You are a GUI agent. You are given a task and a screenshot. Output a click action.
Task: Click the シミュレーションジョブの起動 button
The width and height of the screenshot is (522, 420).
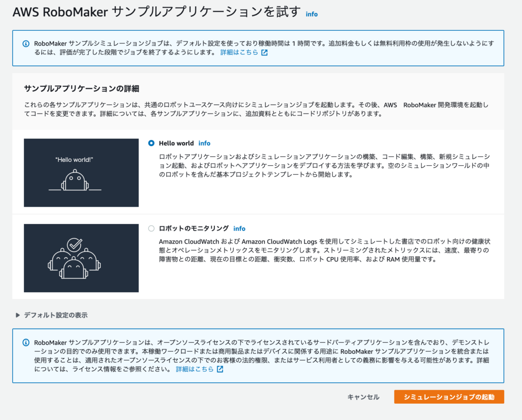point(449,397)
